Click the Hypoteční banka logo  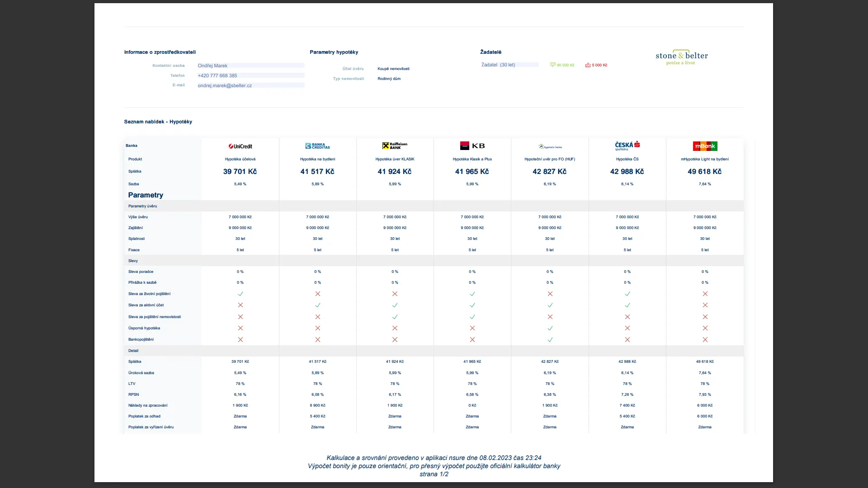550,146
